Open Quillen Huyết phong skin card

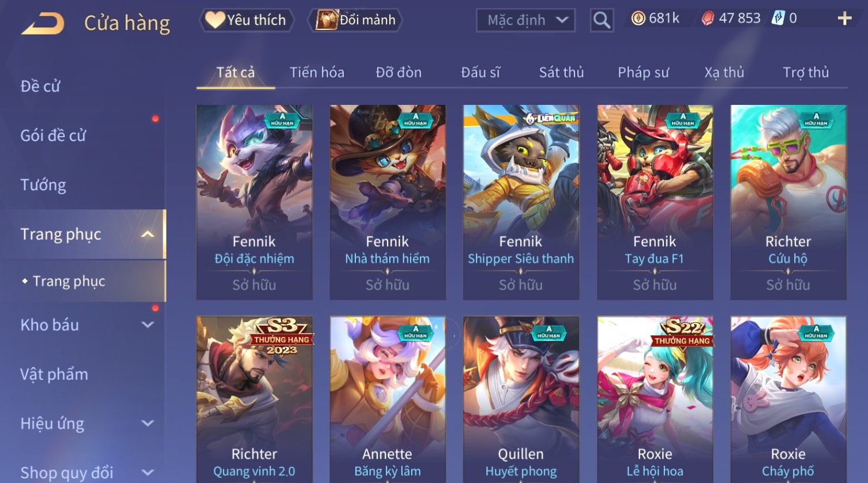(x=521, y=399)
